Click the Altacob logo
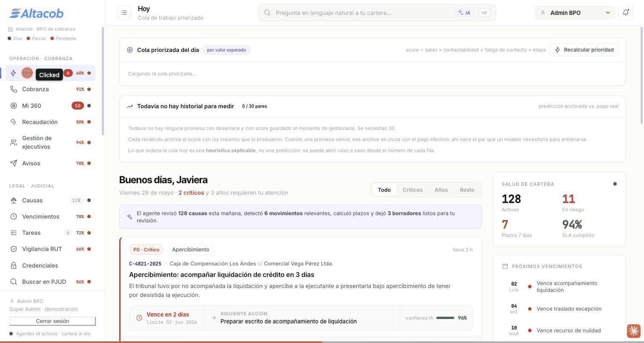Viewport: 644px width, 343px height. point(37,14)
